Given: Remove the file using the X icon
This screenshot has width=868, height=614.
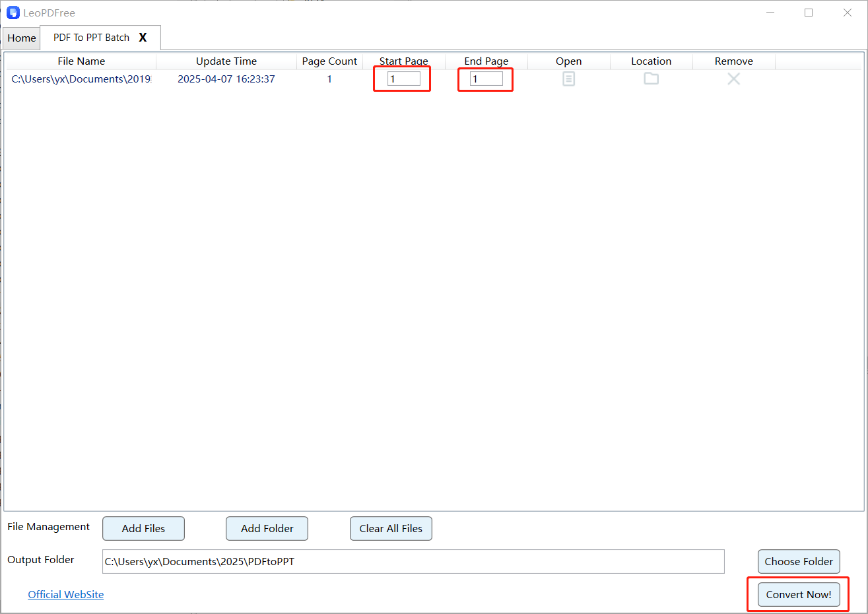Looking at the screenshot, I should pyautogui.click(x=733, y=79).
